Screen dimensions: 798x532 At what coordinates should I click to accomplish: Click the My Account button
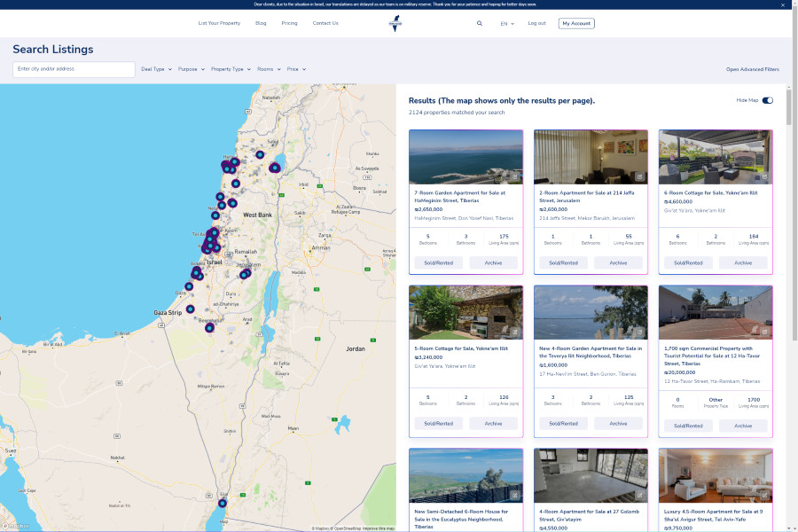[576, 24]
